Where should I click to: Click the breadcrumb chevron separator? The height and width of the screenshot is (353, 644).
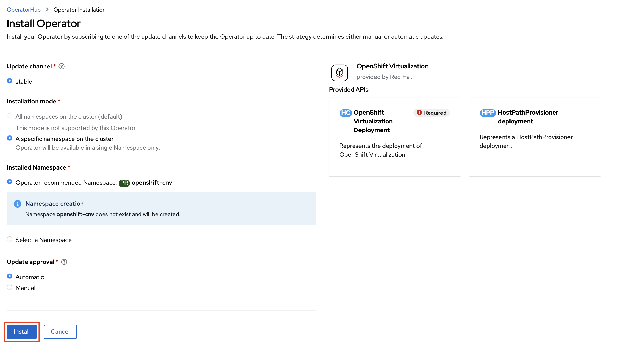[x=47, y=10]
